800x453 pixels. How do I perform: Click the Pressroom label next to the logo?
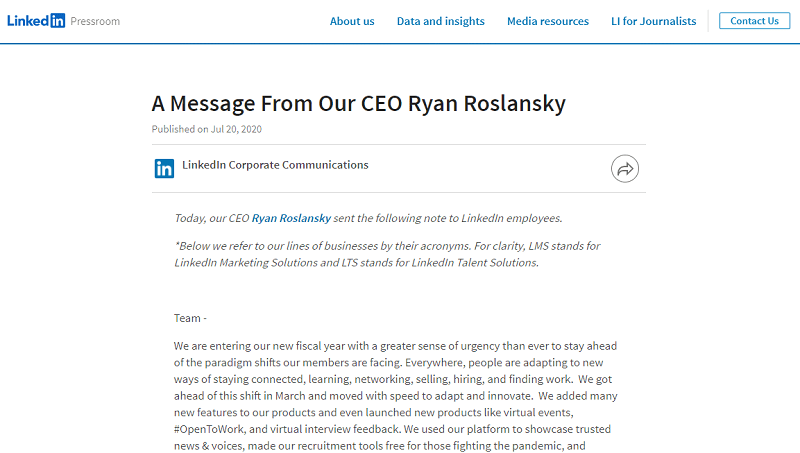click(x=95, y=21)
